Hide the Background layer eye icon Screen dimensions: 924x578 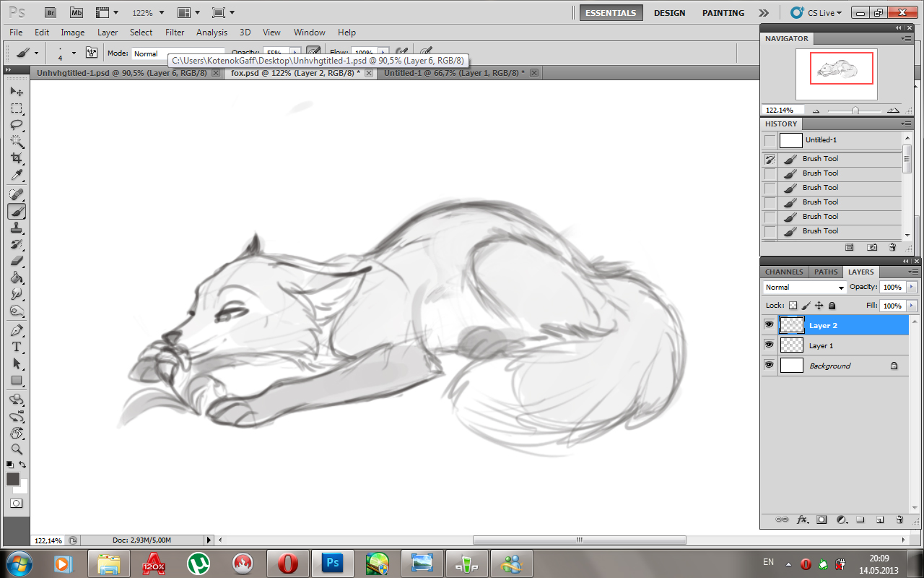coord(769,366)
